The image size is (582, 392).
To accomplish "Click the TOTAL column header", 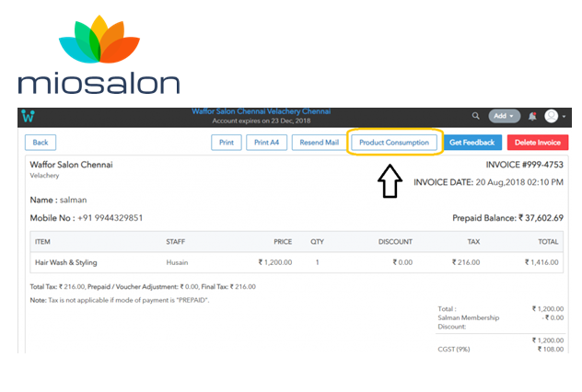I will [x=548, y=242].
